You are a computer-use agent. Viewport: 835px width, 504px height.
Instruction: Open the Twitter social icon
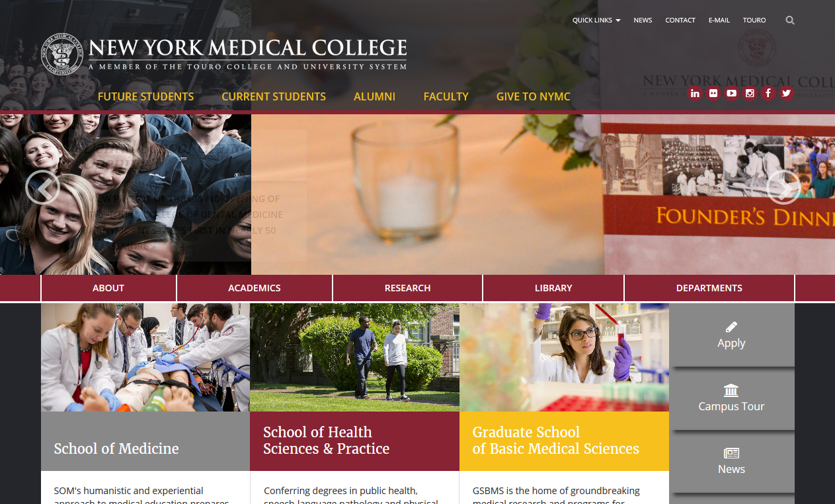point(786,93)
